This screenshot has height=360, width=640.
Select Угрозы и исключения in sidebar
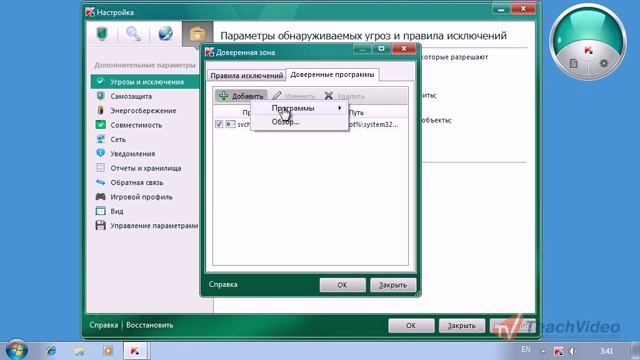point(145,82)
